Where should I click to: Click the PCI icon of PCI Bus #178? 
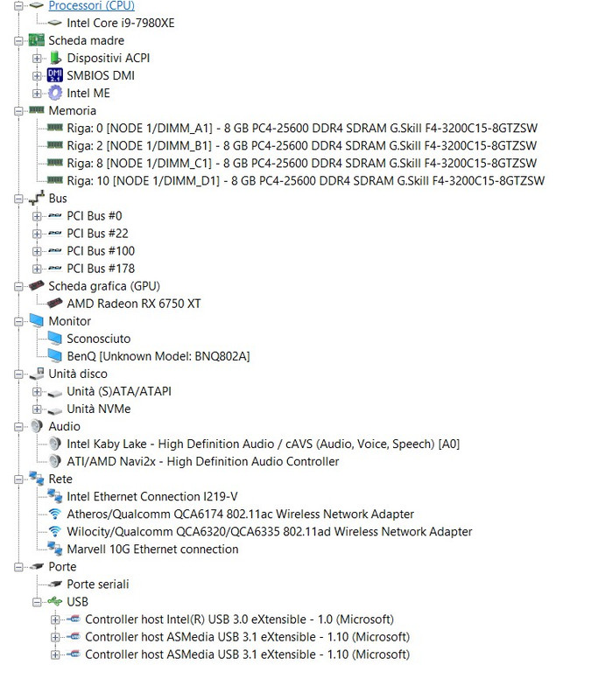click(55, 269)
